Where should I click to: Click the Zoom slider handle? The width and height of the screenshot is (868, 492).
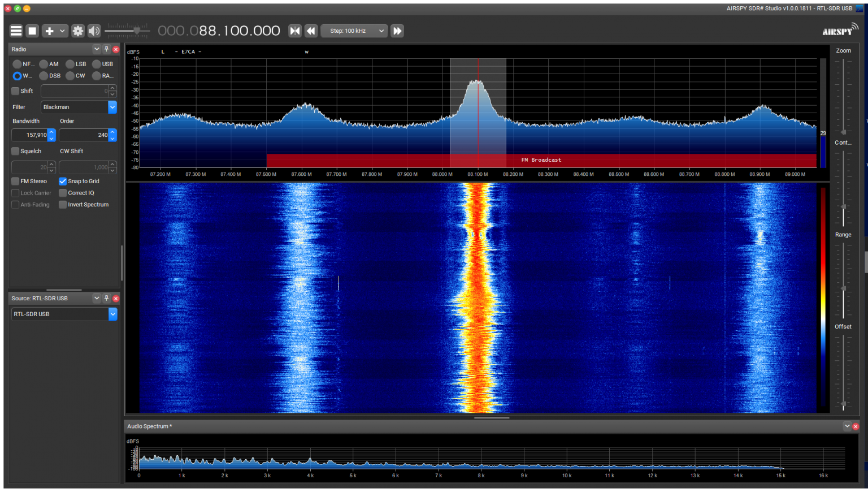click(843, 132)
